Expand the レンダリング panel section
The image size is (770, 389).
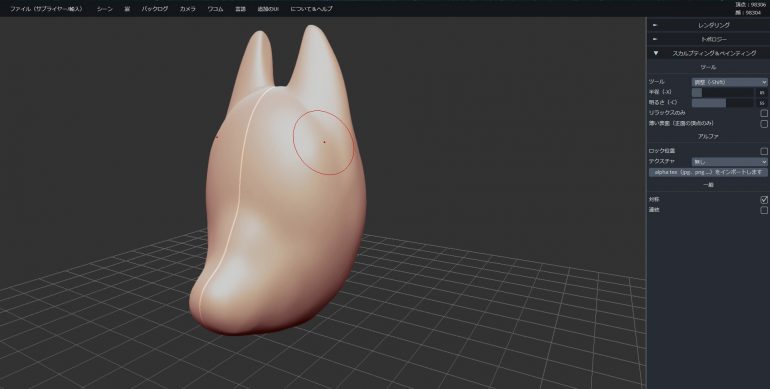click(708, 25)
